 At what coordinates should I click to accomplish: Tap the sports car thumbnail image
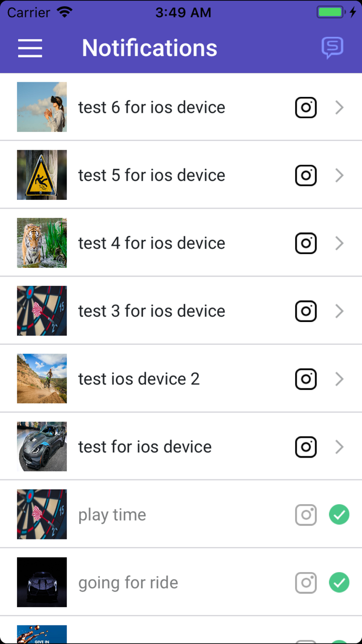(42, 446)
